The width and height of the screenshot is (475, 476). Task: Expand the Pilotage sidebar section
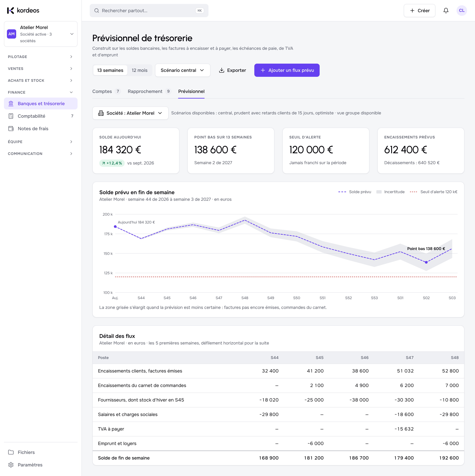click(41, 57)
